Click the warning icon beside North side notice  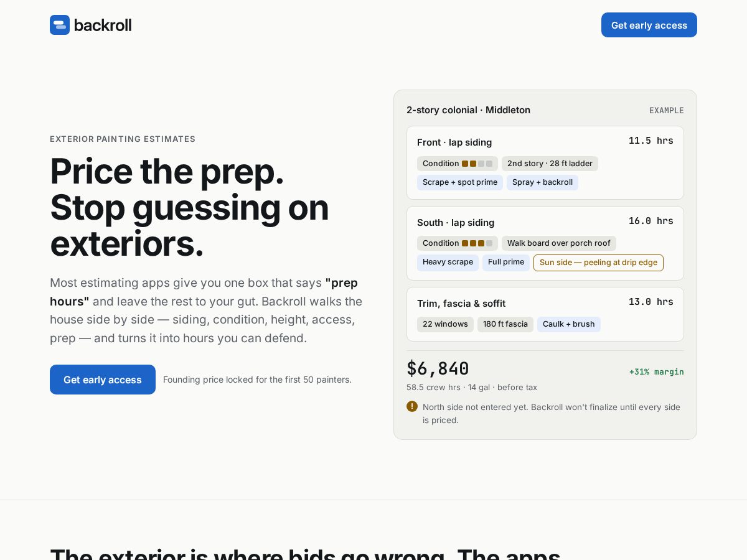click(x=412, y=406)
